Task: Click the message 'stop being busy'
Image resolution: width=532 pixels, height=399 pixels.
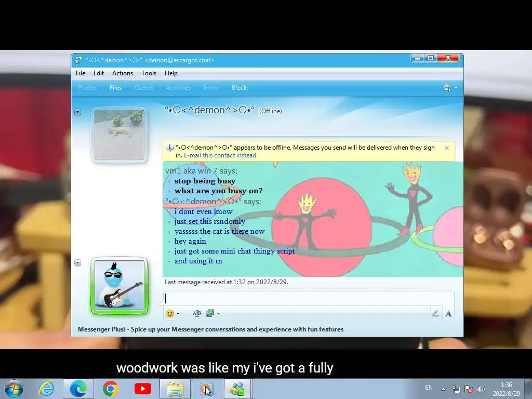Action: (205, 181)
